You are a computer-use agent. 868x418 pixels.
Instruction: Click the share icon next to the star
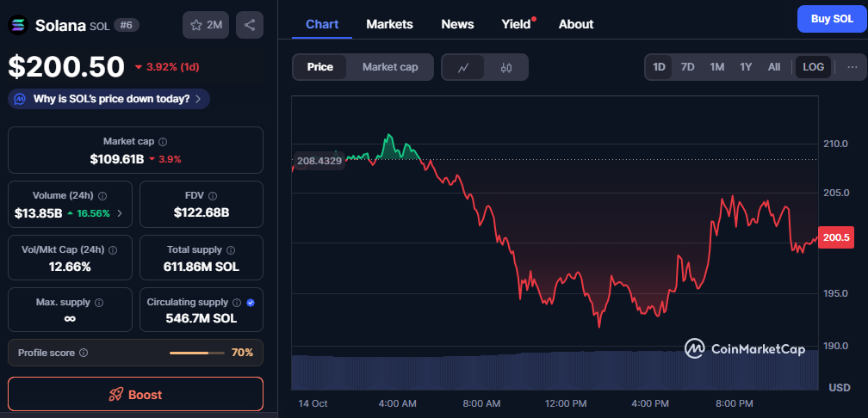click(x=250, y=25)
